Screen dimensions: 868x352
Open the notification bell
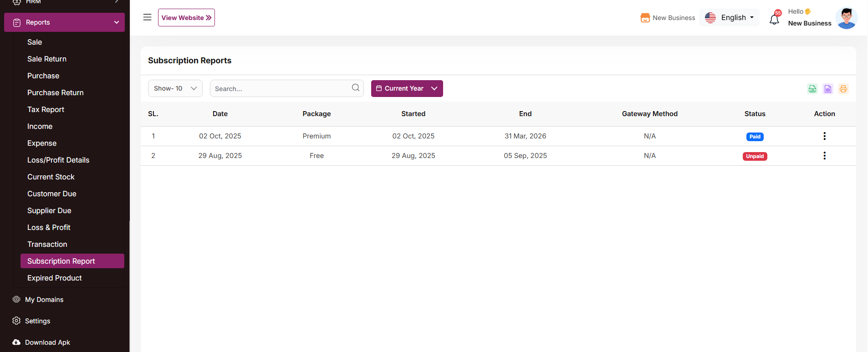tap(774, 19)
